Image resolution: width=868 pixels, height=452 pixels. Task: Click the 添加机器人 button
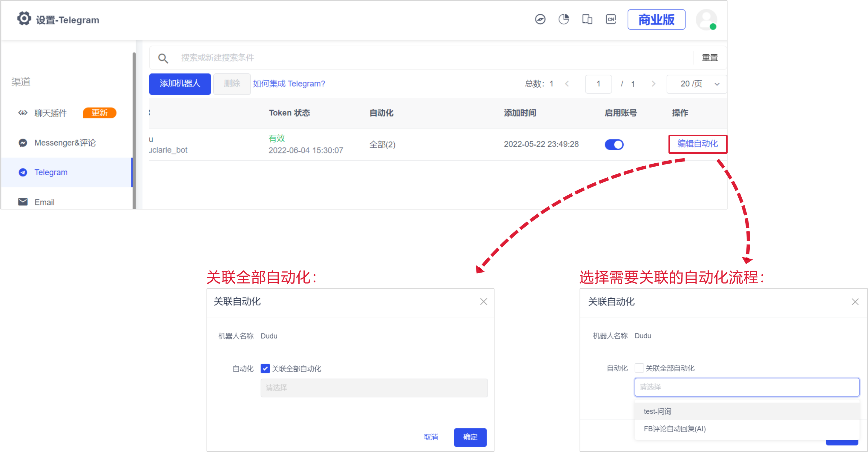[180, 84]
